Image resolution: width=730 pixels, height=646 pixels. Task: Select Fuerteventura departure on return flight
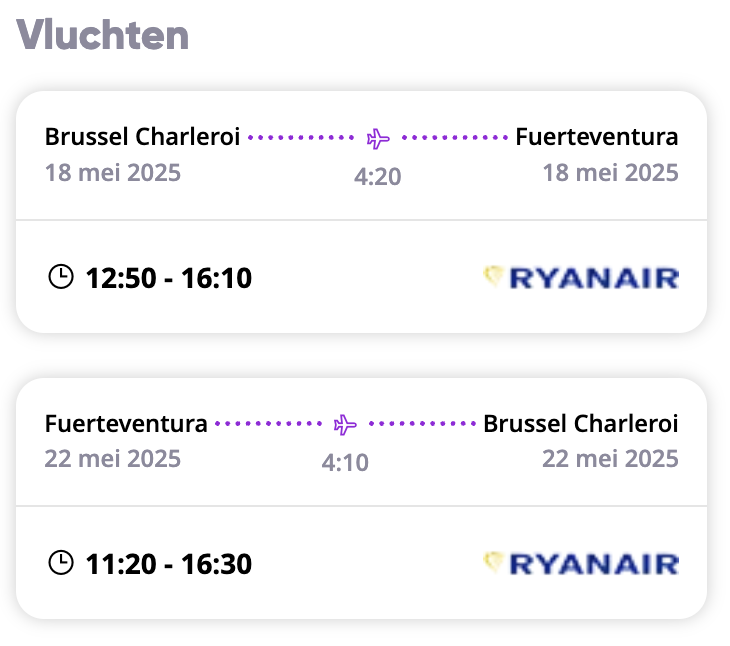126,424
